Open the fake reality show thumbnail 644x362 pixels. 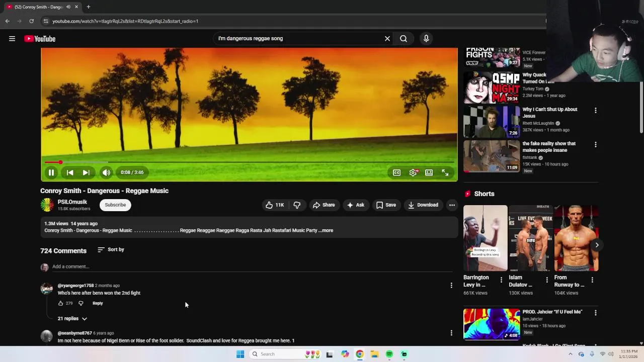coord(492,156)
